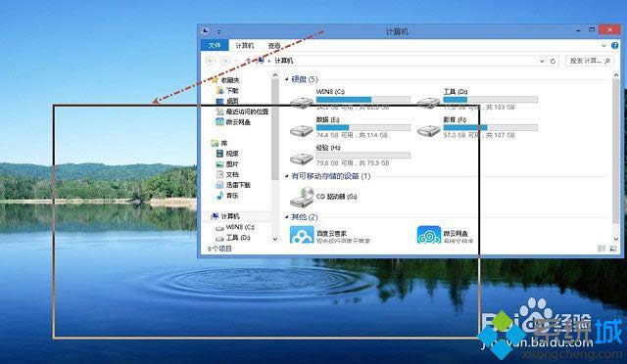The image size is (627, 364).
Task: Click the main pane scroll-up arrow
Action: (x=616, y=75)
